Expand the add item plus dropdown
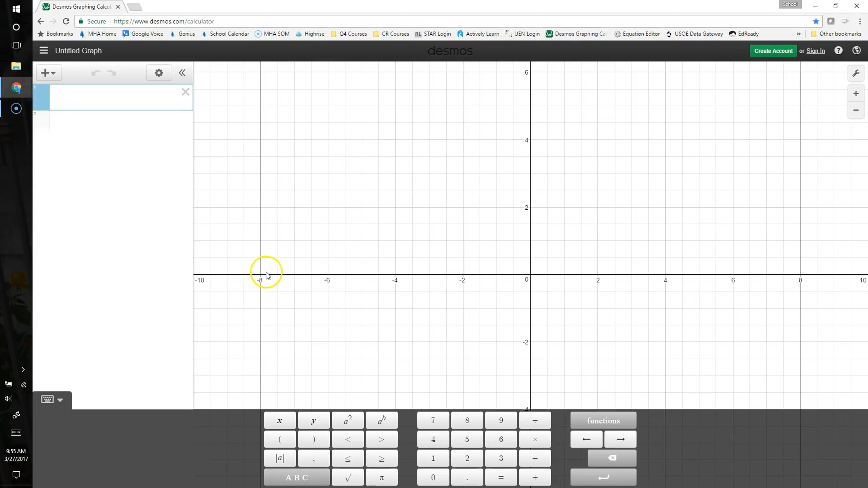 48,73
